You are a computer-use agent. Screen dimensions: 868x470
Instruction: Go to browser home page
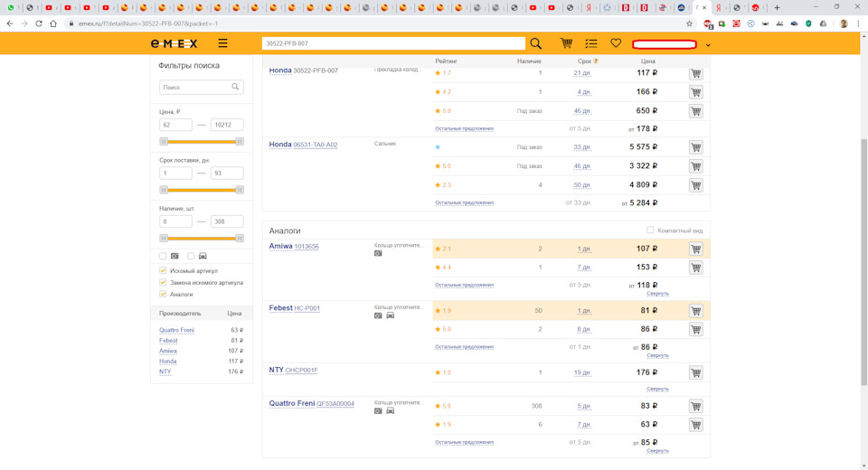pyautogui.click(x=53, y=23)
